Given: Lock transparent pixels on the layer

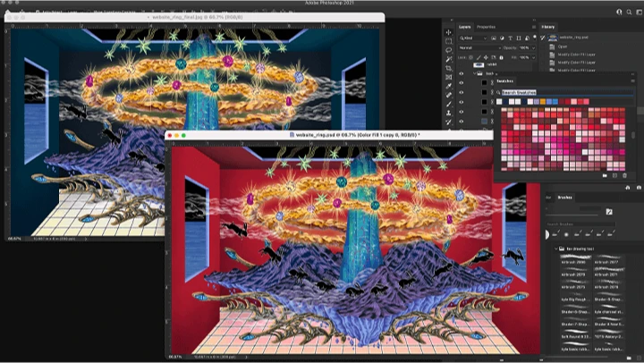Looking at the screenshot, I should tap(471, 57).
